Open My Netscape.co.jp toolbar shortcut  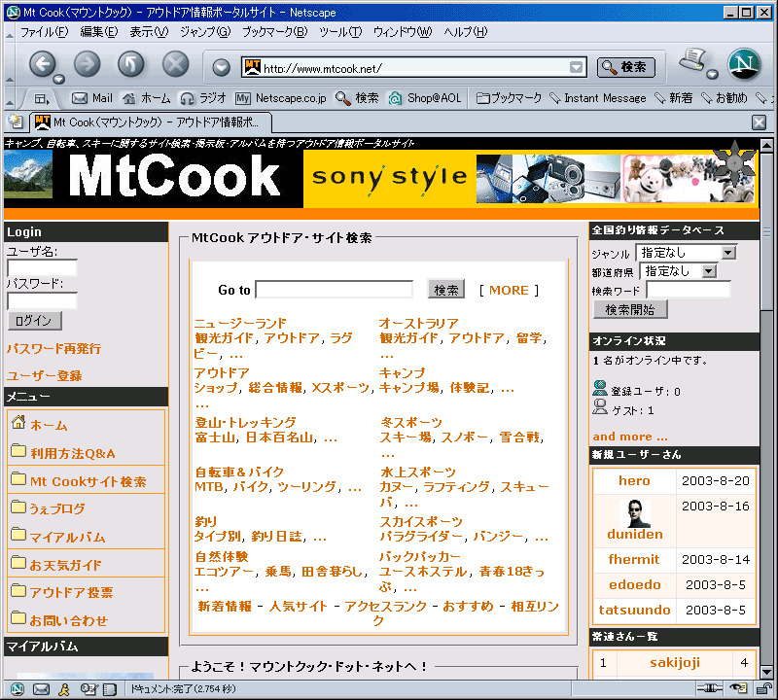[281, 98]
